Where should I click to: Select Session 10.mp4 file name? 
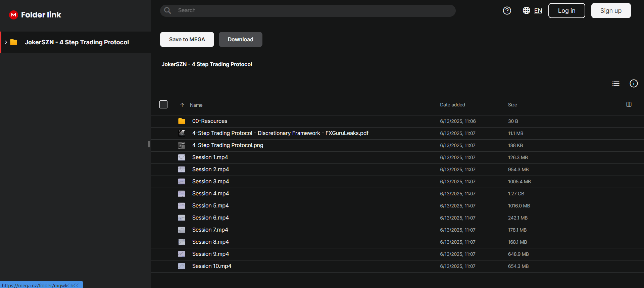(212, 266)
